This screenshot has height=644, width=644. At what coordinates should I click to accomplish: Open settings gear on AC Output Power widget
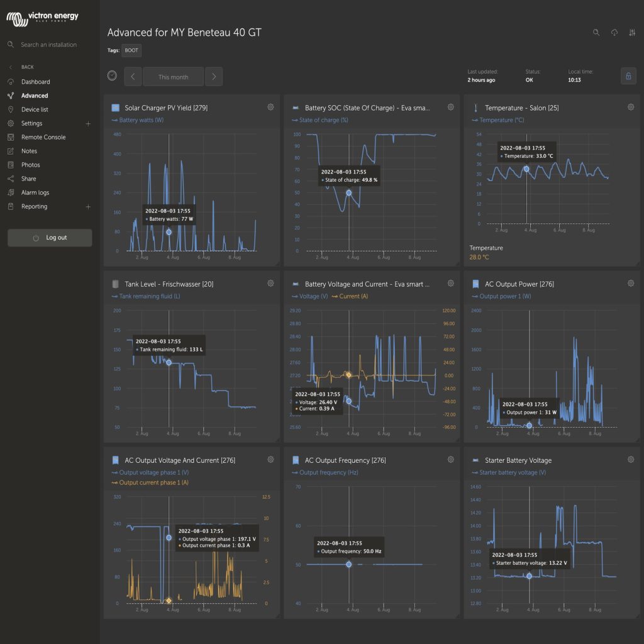630,284
